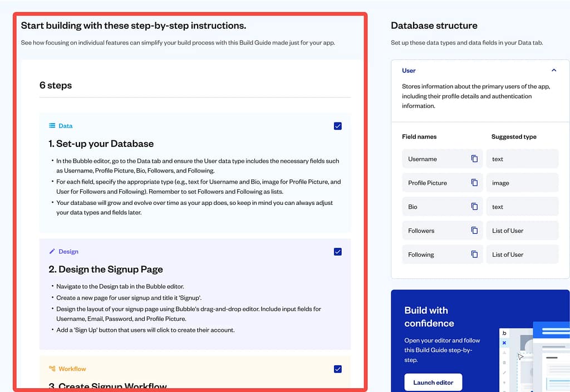Select the Design category label

click(x=68, y=252)
